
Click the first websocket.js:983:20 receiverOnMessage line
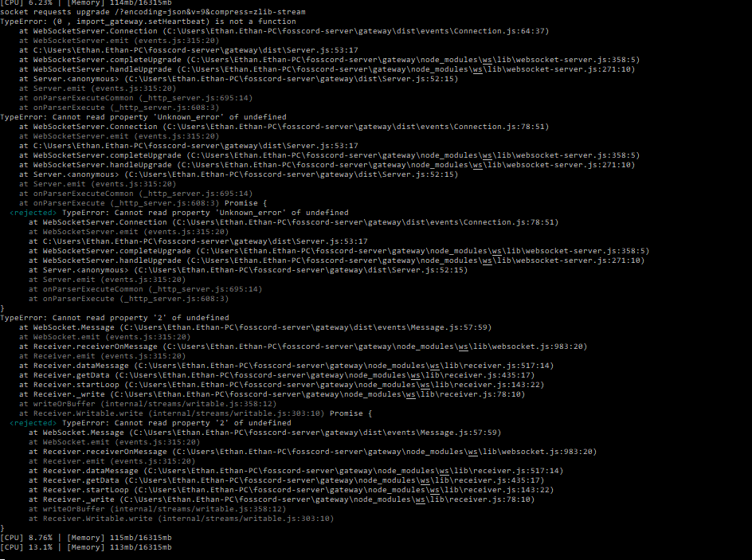coord(303,347)
